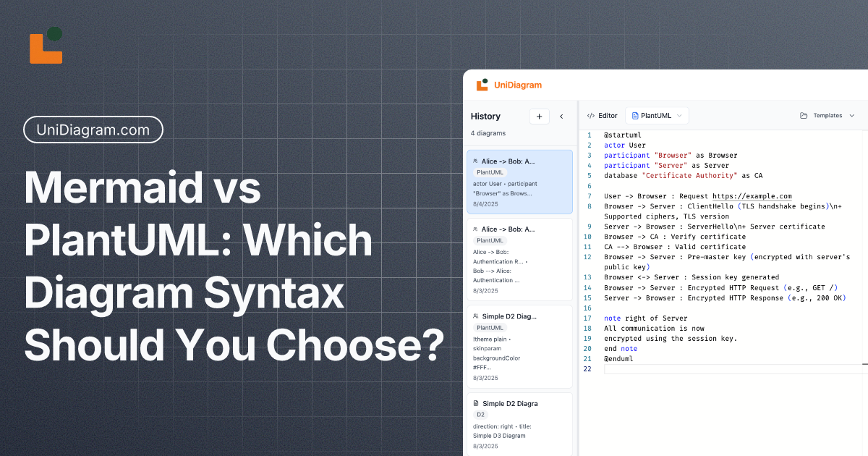Click the '@enduml' line in the editor
The image size is (868, 456).
pyautogui.click(x=619, y=358)
